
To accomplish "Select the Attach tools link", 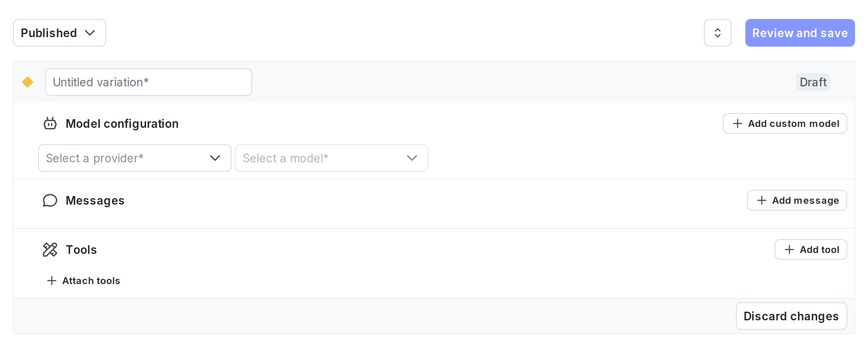I will pyautogui.click(x=91, y=281).
